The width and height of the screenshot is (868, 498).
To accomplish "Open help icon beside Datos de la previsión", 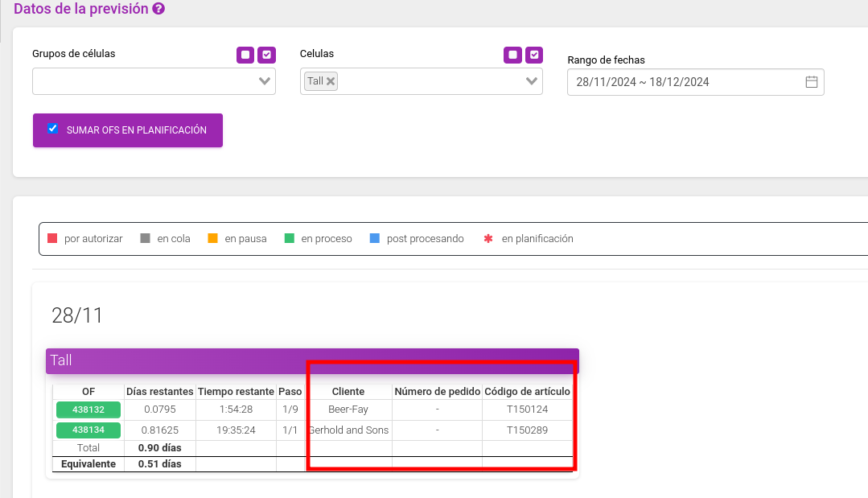I will coord(158,9).
